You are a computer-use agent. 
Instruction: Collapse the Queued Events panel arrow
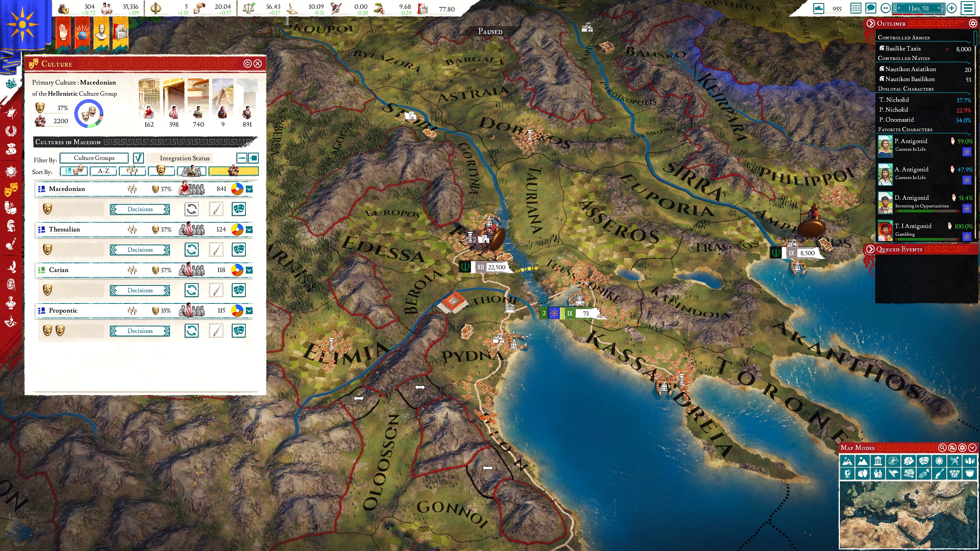coord(871,249)
